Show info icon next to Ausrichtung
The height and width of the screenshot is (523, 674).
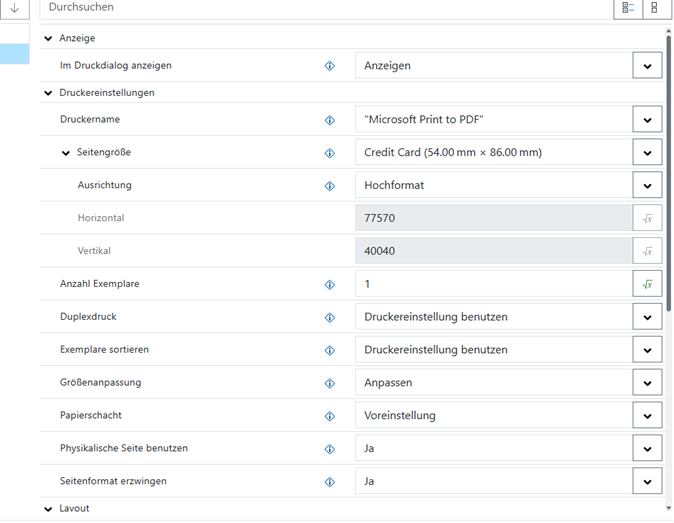tap(330, 186)
